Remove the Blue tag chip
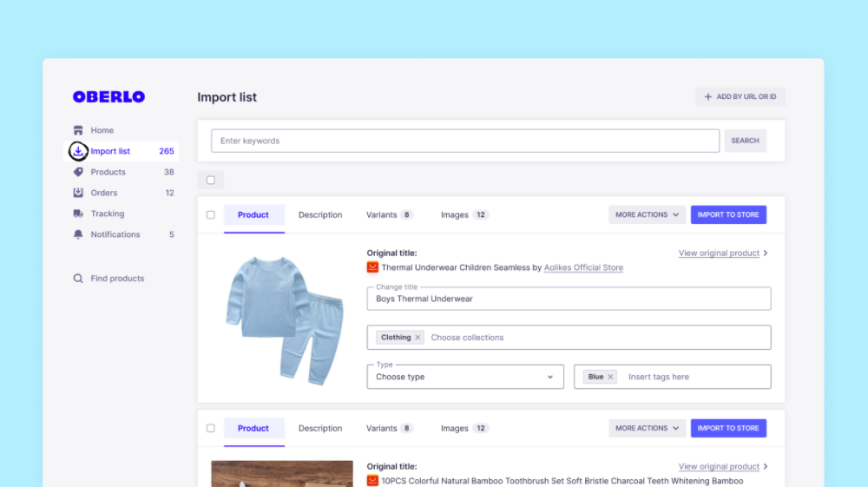 [x=610, y=377]
